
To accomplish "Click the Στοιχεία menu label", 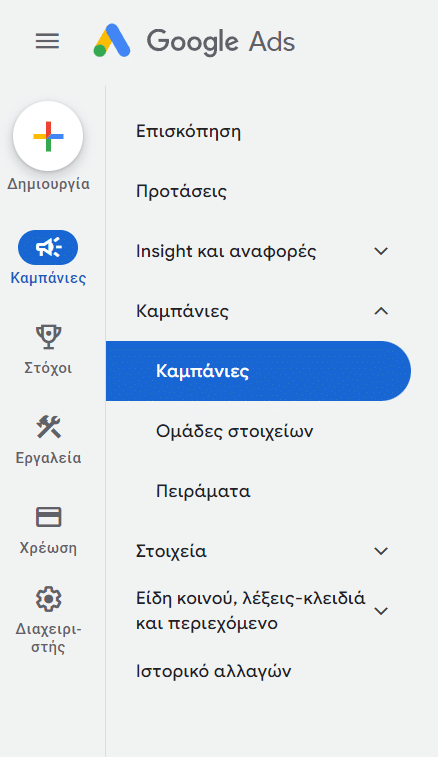I will (x=171, y=551).
